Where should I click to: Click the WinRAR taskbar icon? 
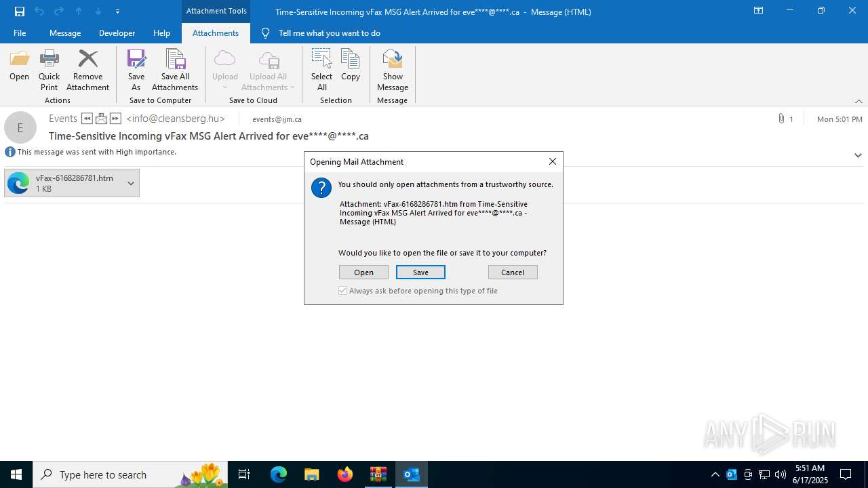pyautogui.click(x=378, y=474)
